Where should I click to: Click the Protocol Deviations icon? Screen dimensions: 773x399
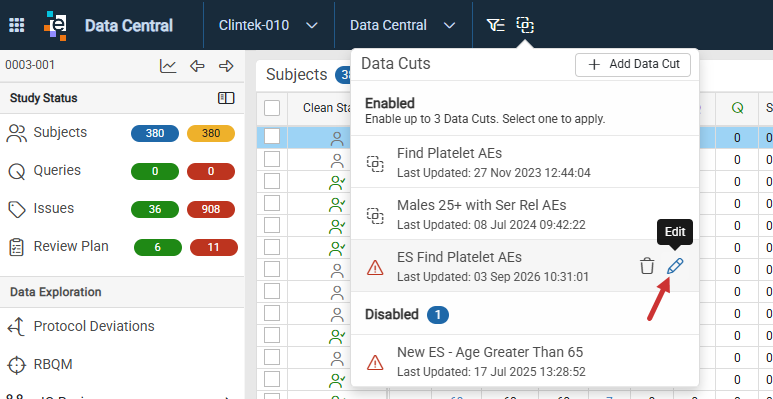pyautogui.click(x=17, y=327)
